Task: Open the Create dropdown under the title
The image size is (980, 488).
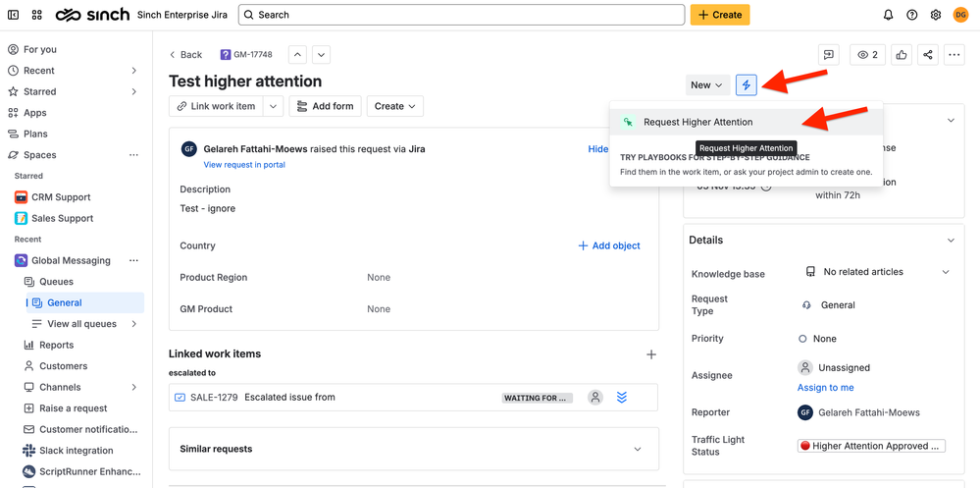Action: click(394, 106)
